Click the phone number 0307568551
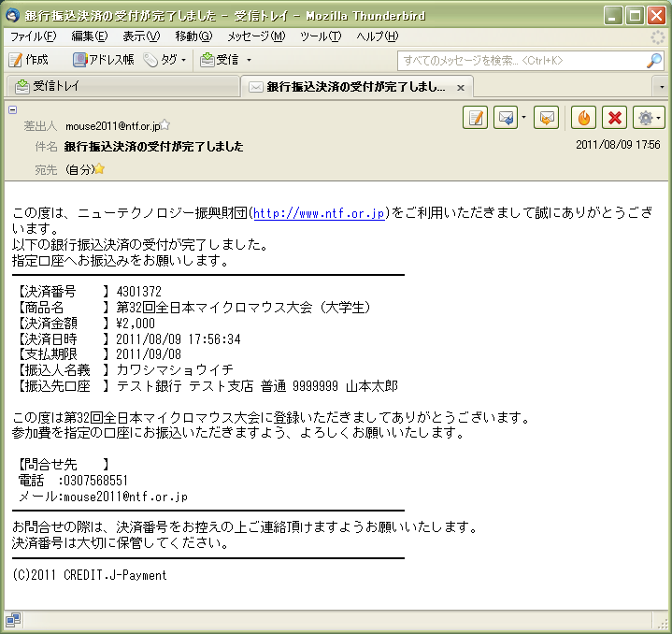The image size is (672, 634). point(95,481)
